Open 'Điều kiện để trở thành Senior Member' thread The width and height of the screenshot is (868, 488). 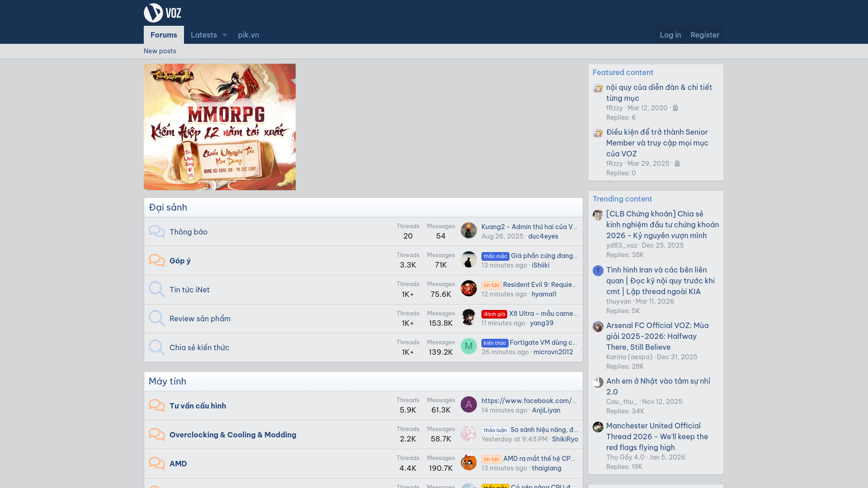[657, 143]
